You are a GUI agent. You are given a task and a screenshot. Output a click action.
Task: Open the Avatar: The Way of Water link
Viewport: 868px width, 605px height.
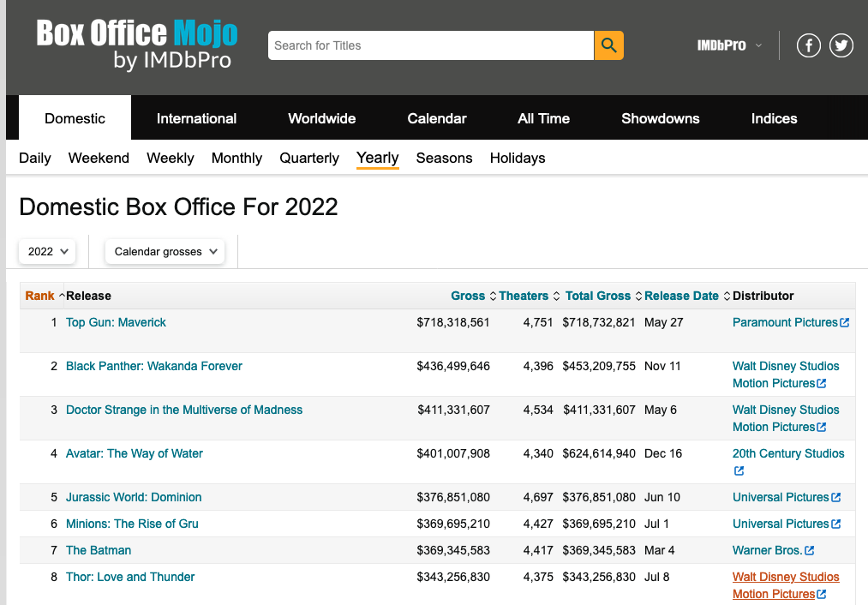pyautogui.click(x=135, y=453)
